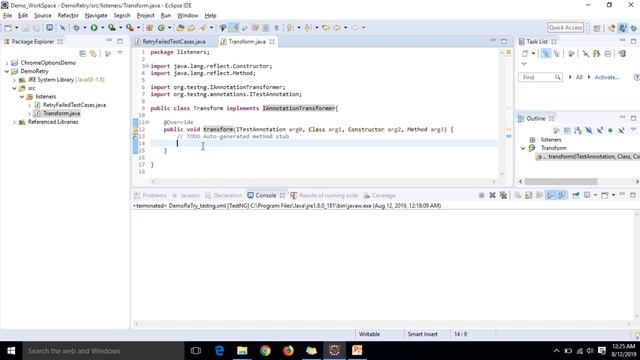Open the Open Console dropdown arrow
The image size is (640, 360).
pos(613,196)
